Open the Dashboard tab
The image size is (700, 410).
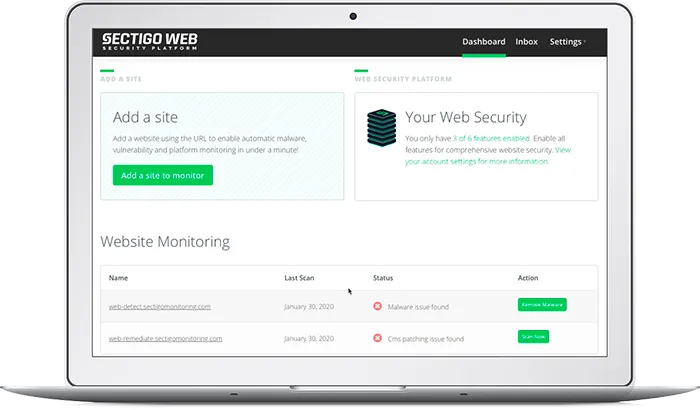tap(483, 42)
